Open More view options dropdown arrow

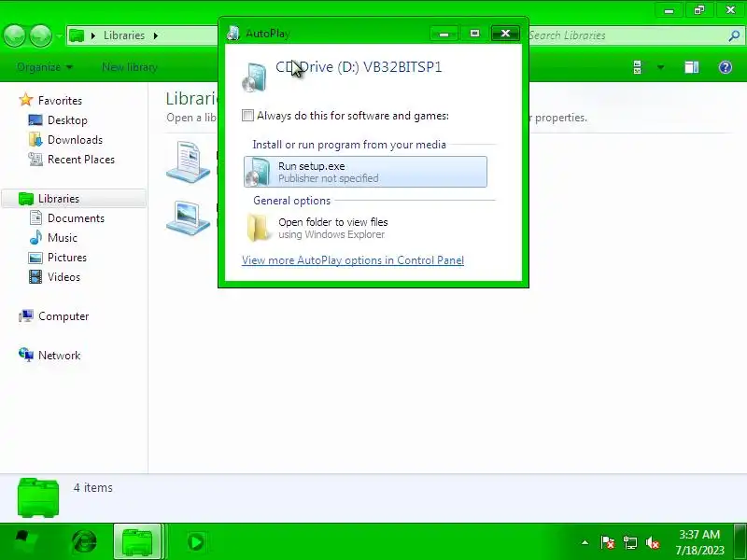click(x=660, y=67)
